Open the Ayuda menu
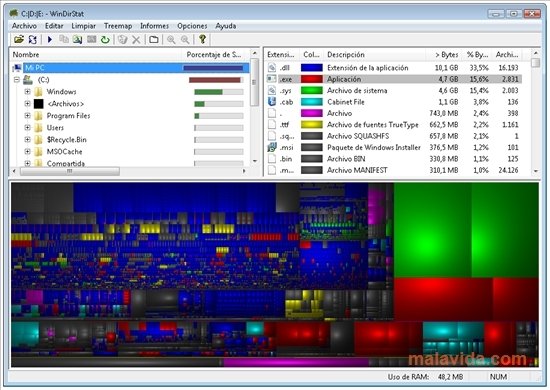Viewport: 550px width, 390px height. click(226, 26)
